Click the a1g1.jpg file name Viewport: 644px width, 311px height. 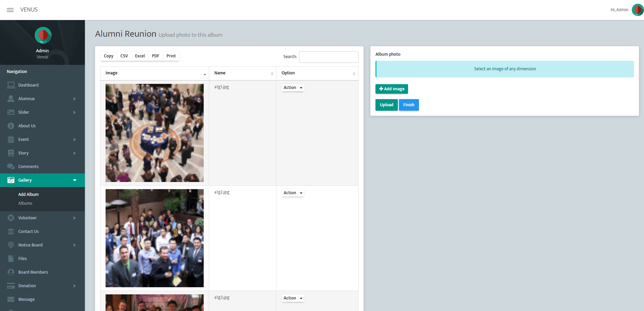222,87
